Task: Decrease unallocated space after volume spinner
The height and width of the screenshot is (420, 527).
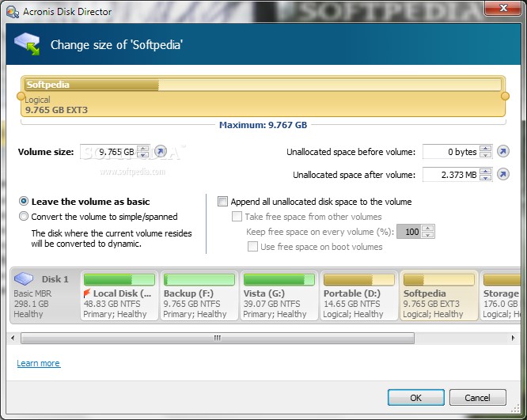Action: coord(485,177)
